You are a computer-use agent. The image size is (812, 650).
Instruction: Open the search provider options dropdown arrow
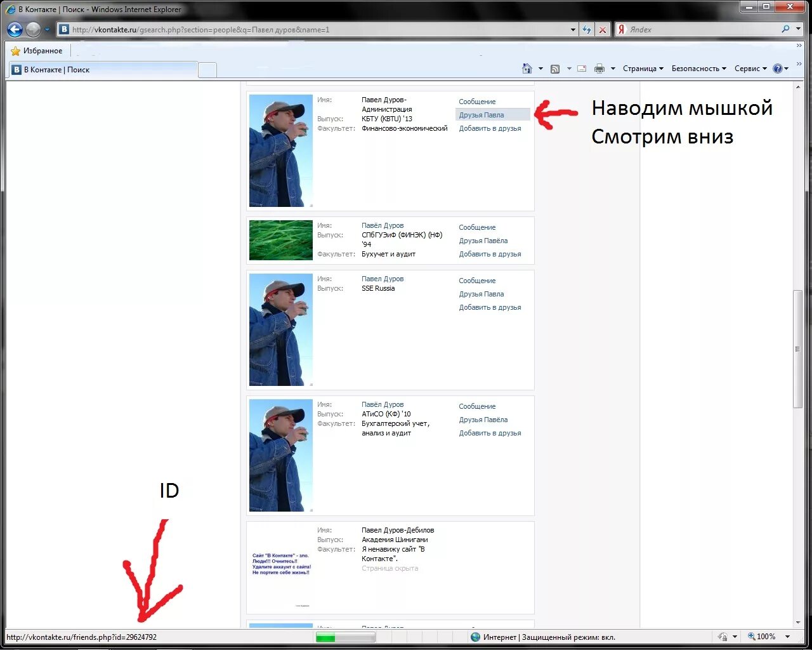click(x=798, y=29)
